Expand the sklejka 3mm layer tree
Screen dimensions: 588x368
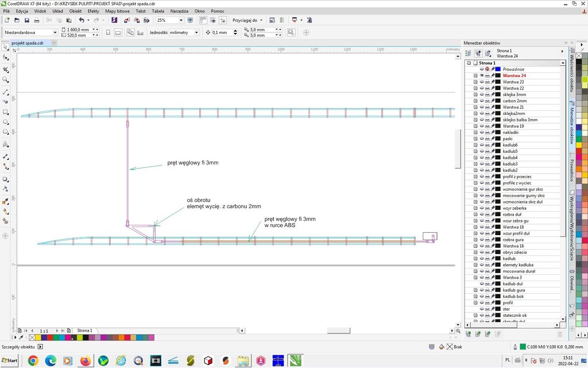(475, 94)
